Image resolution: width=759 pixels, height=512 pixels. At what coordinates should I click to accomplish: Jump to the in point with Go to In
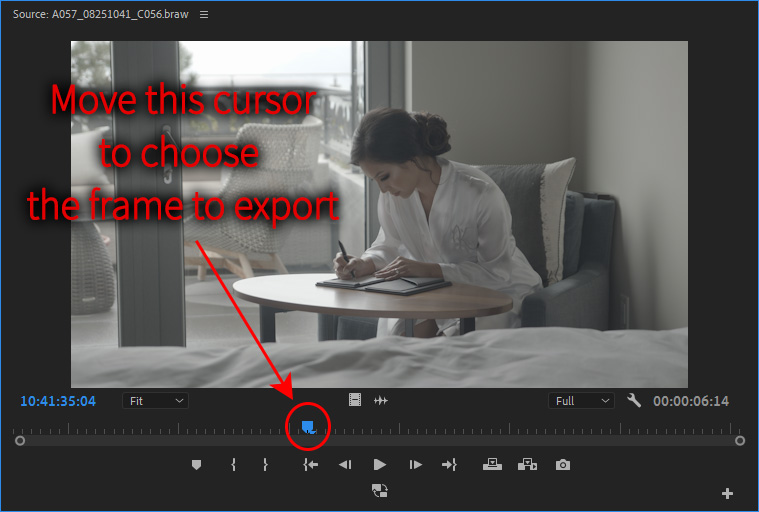[x=310, y=465]
